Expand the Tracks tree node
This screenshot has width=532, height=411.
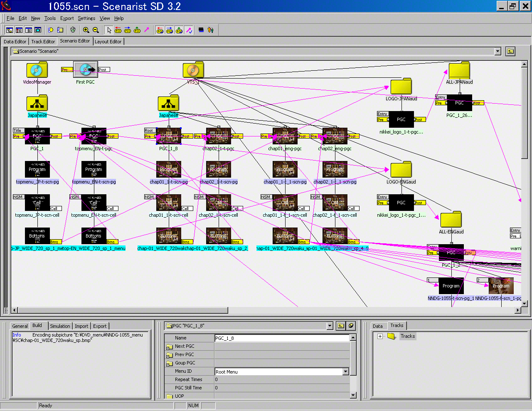coord(380,336)
